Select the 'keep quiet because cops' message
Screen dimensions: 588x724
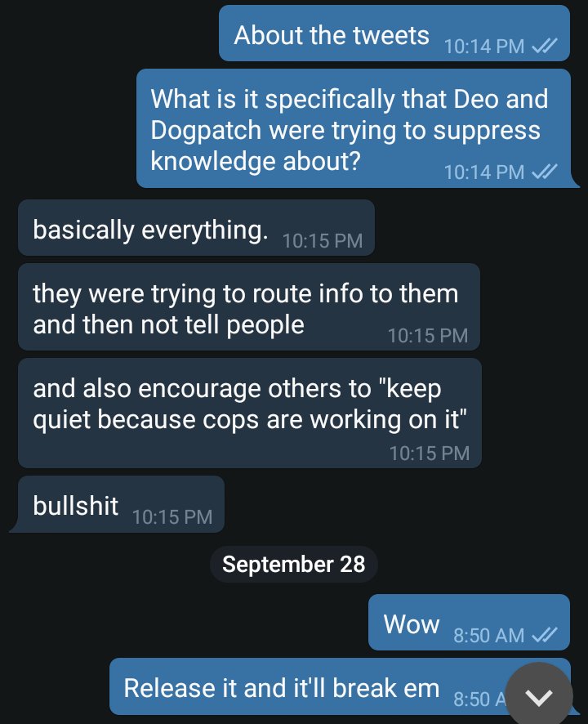pos(250,413)
